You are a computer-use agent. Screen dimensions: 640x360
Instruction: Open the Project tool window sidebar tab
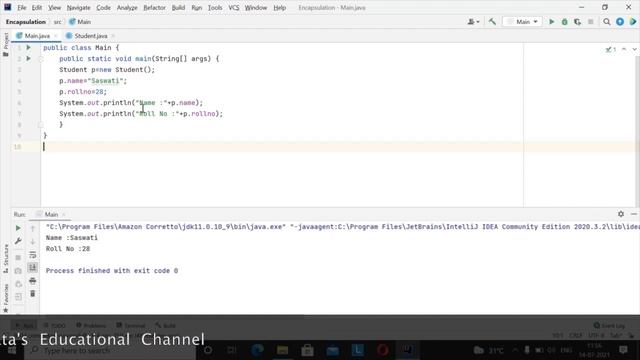[6, 44]
